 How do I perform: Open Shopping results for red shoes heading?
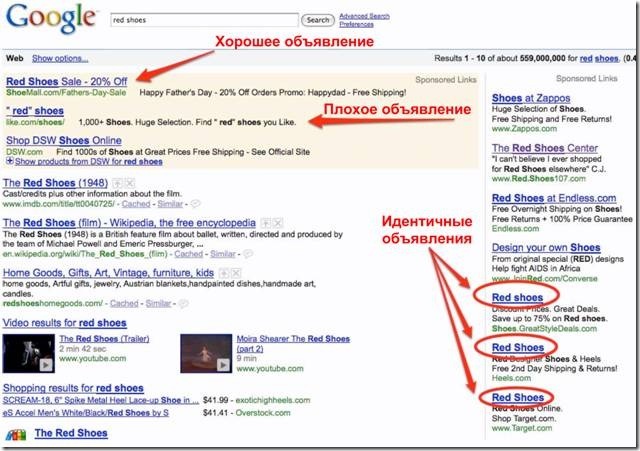73,388
